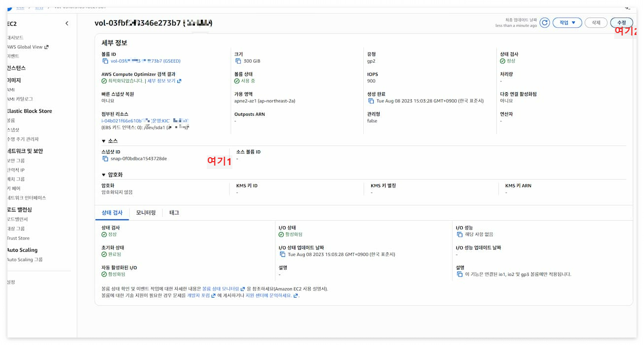The image size is (644, 345).
Task: Click external link icon next to 지원 센터
Action: coord(294,296)
